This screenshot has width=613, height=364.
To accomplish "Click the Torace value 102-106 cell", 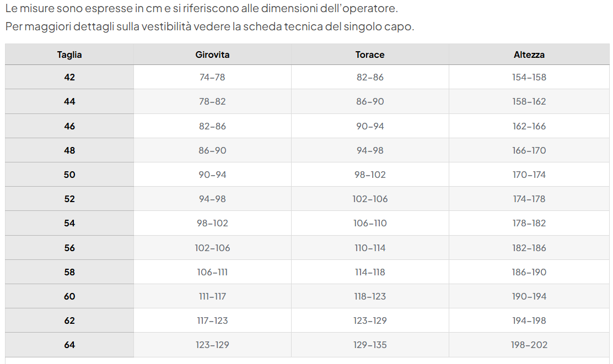I will tap(370, 199).
